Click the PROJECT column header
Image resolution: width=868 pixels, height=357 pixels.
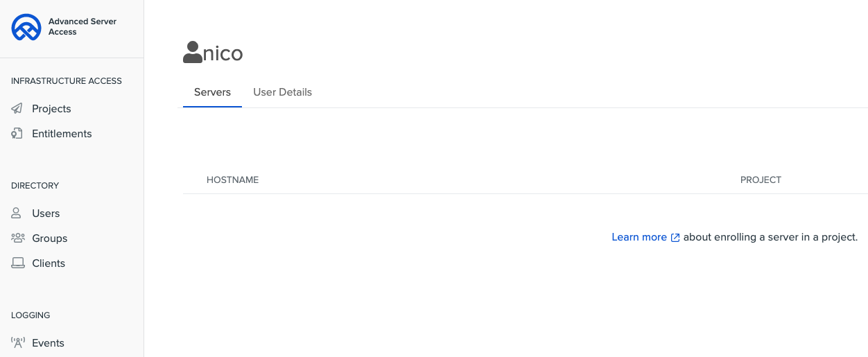(761, 180)
